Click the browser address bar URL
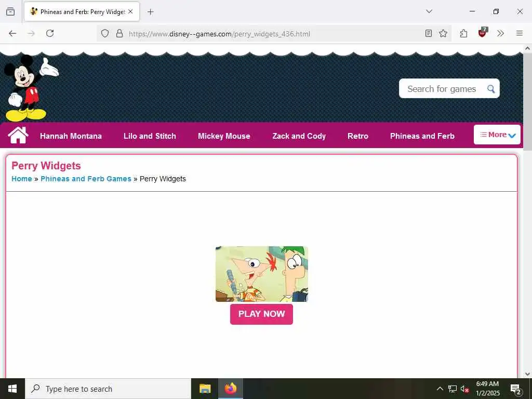 click(219, 34)
